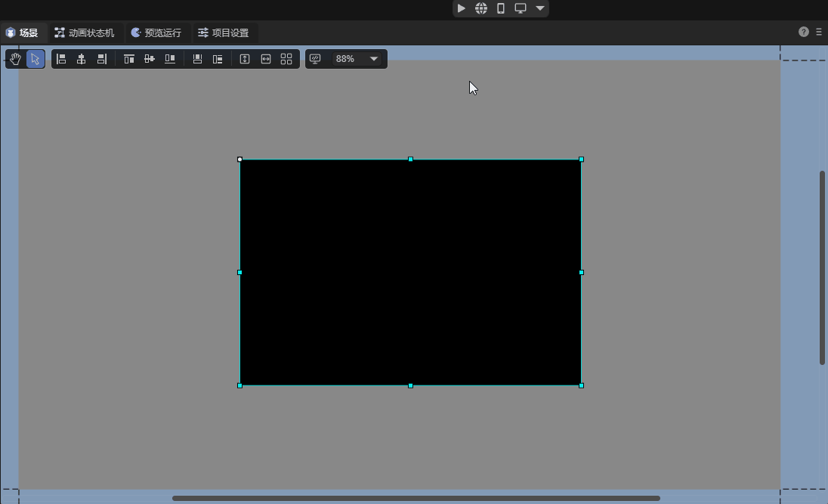The width and height of the screenshot is (828, 504).
Task: Select the hand pan tool
Action: tap(15, 59)
